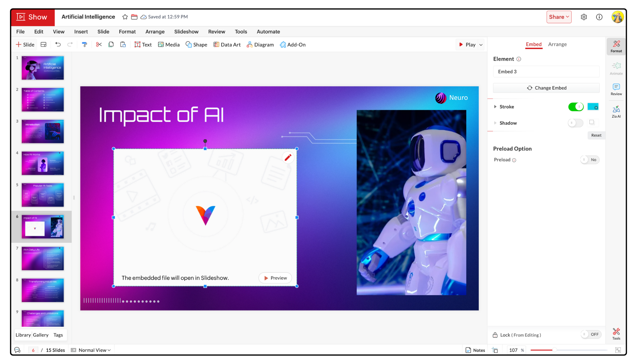Image resolution: width=637 pixels, height=364 pixels.
Task: Click the Change Embed button
Action: click(x=546, y=88)
